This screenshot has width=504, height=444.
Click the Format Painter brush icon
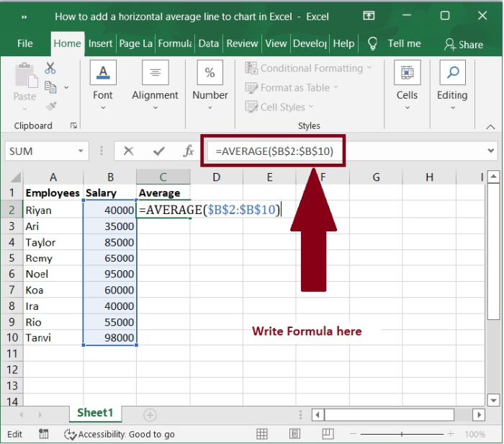tap(50, 106)
